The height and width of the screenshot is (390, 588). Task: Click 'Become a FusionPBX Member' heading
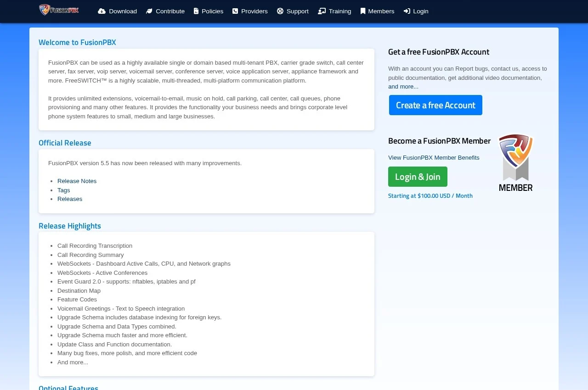(439, 141)
